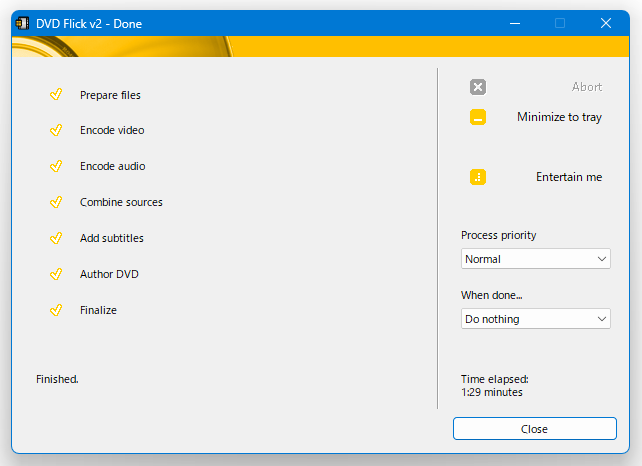The image size is (642, 466).
Task: Click the Abort label
Action: coord(587,87)
